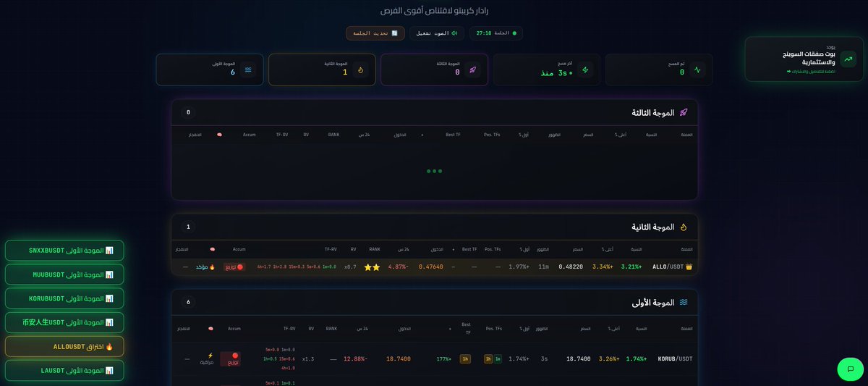Click the page title رادار كريبتو لاقتناص أقوى الفرص

(x=434, y=11)
